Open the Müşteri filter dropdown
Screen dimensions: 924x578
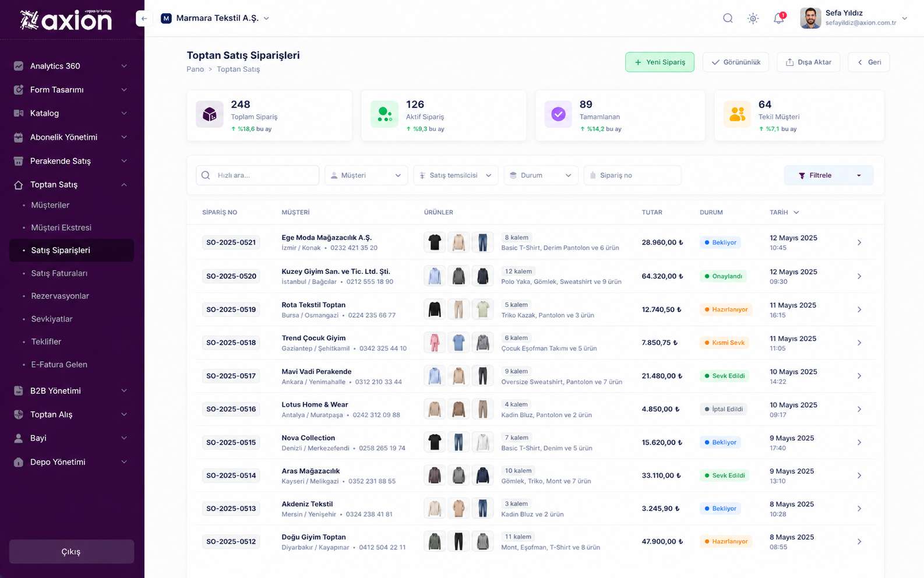click(366, 175)
